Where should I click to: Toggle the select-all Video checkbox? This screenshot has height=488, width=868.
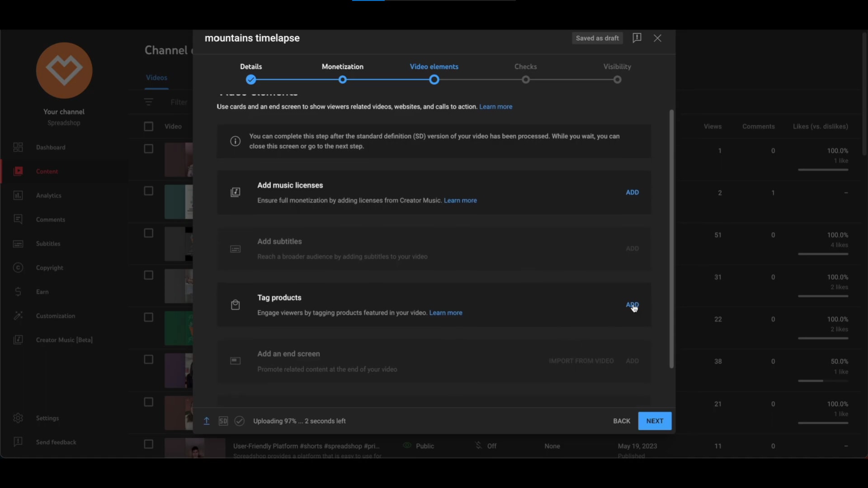149,127
